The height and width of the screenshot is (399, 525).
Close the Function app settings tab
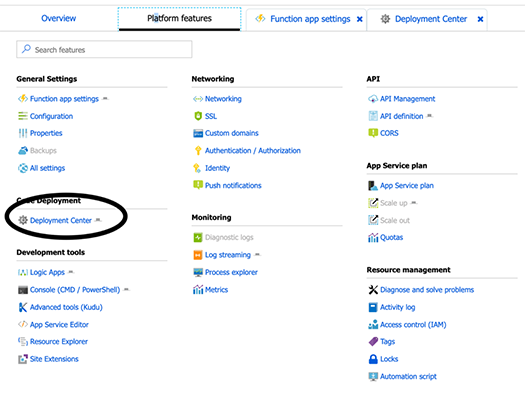coord(360,19)
